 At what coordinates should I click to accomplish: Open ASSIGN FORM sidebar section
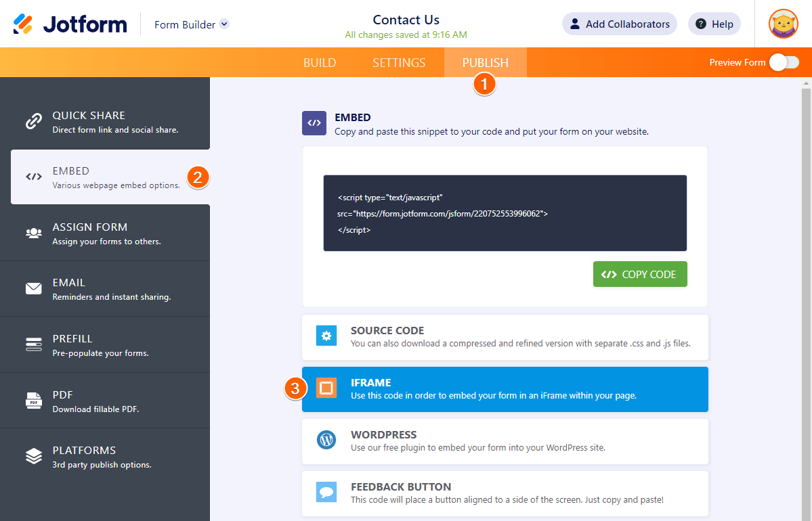(104, 233)
